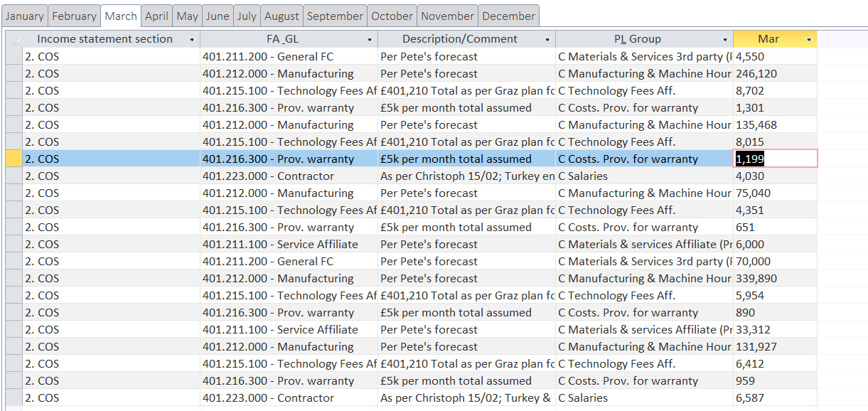868x411 pixels.
Task: Click the PL Group column header label
Action: (x=637, y=39)
